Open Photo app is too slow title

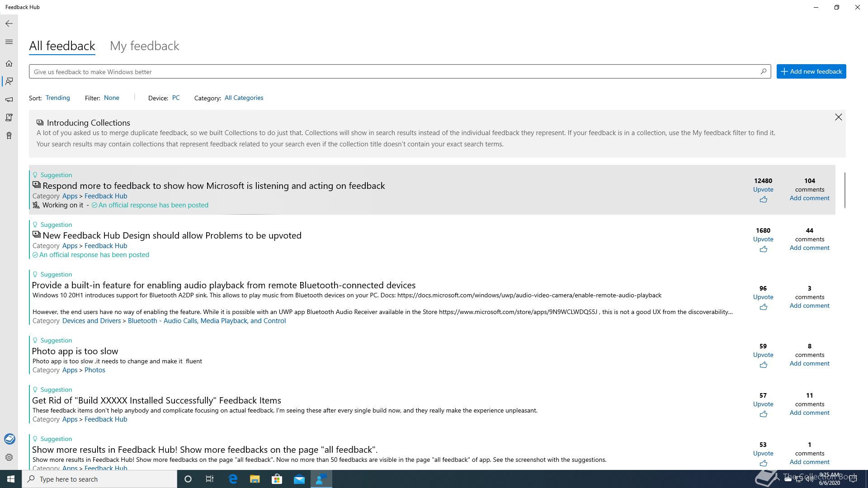coord(75,351)
